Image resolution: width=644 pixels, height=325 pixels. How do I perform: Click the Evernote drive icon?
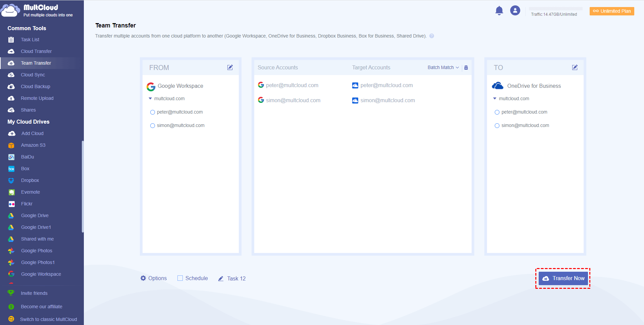click(x=11, y=192)
